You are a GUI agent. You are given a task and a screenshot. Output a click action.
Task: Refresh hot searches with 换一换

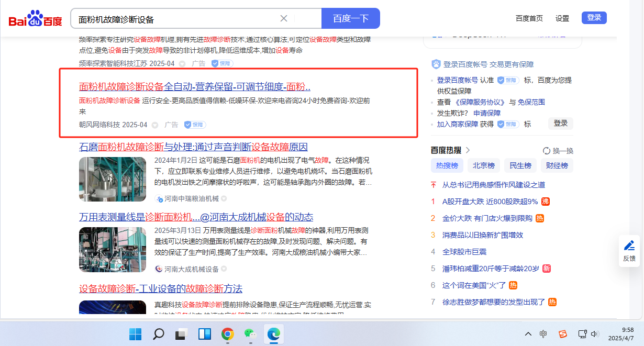point(558,150)
